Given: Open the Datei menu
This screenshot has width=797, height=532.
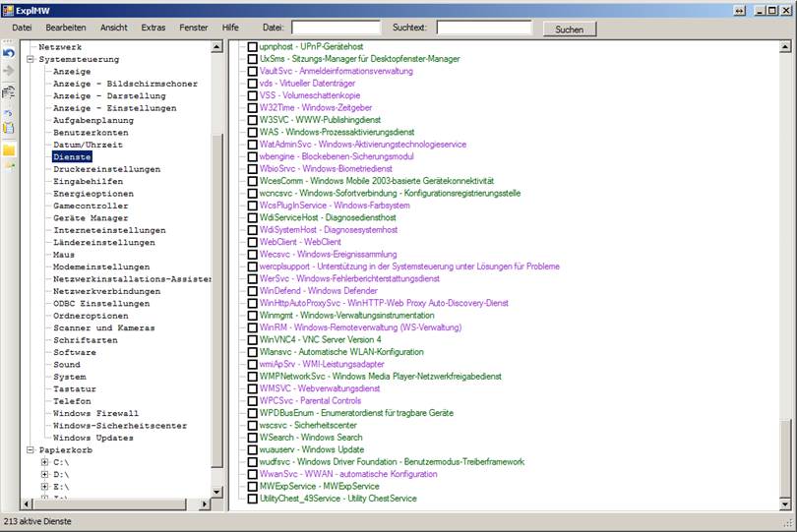Looking at the screenshot, I should tap(22, 28).
